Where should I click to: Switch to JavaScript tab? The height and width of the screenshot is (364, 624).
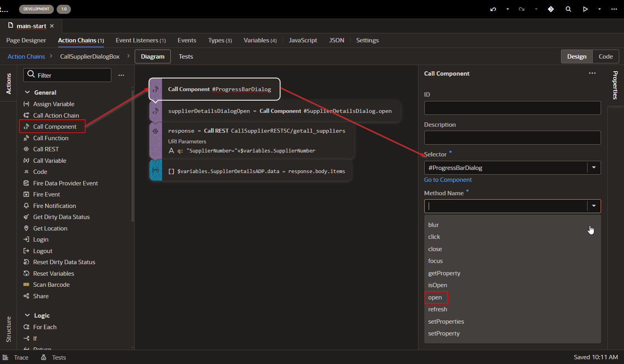coord(303,40)
